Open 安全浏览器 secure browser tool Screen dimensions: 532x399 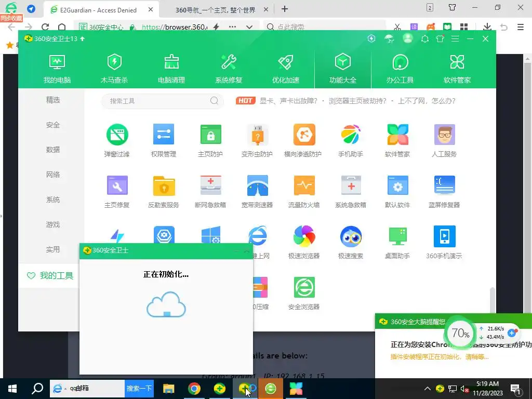click(x=303, y=293)
